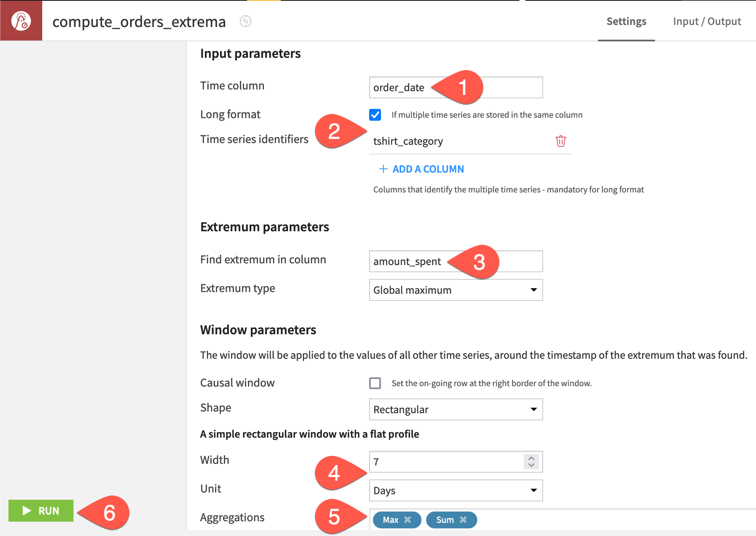This screenshot has width=756, height=536.
Task: Click the plus icon beside ADD A COLUMN
Action: click(383, 169)
